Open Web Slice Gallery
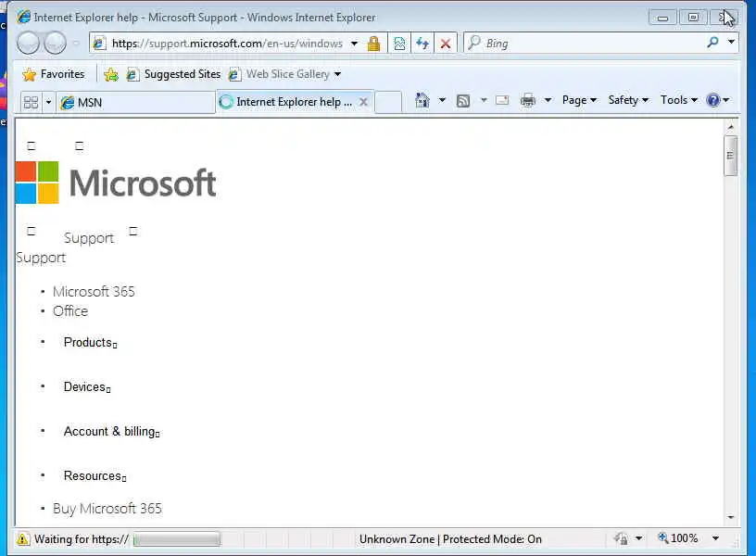The image size is (756, 556). point(280,74)
